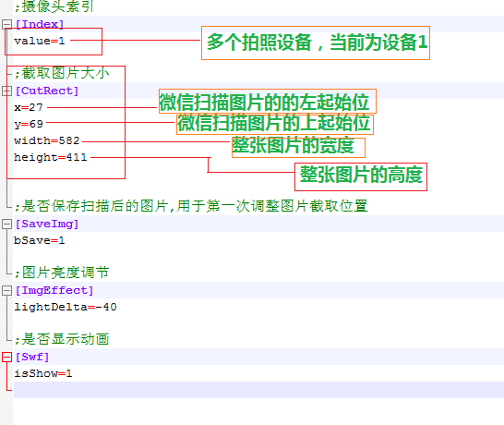Click the bSave=1 line
The width and height of the screenshot is (504, 425).
[39, 240]
